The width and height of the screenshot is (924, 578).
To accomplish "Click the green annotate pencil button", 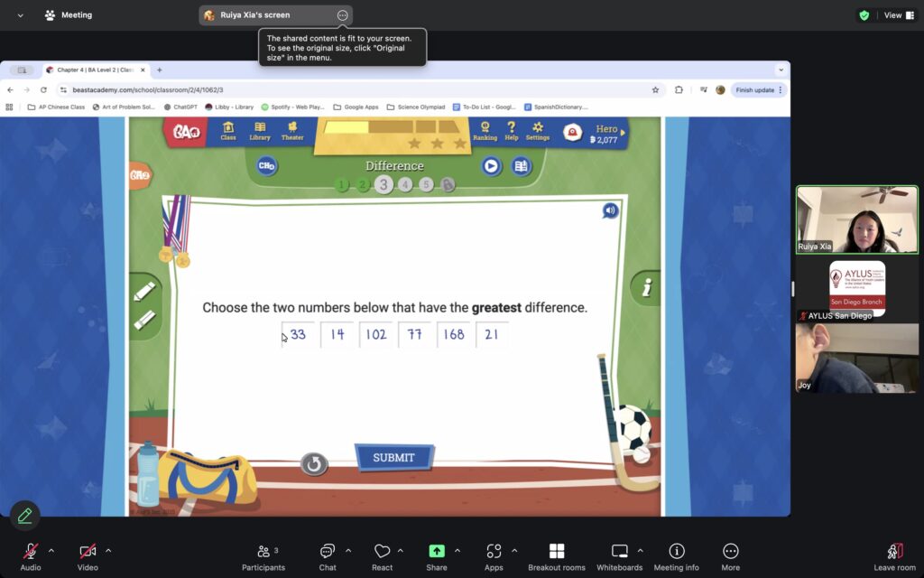I will (x=24, y=516).
